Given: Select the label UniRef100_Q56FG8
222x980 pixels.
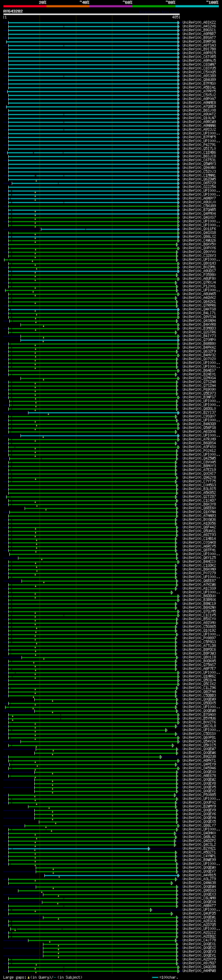Looking at the screenshot, I should tap(199, 428).
